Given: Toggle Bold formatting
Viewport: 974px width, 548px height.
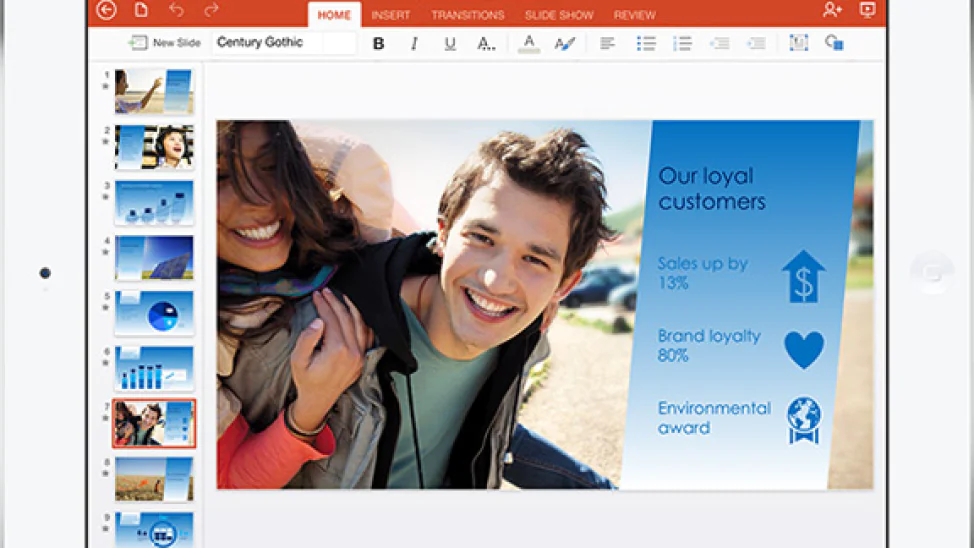Looking at the screenshot, I should point(378,43).
